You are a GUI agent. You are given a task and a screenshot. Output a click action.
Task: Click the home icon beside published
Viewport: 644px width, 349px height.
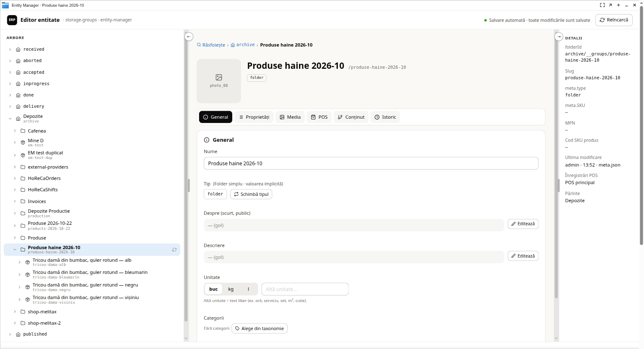click(18, 334)
